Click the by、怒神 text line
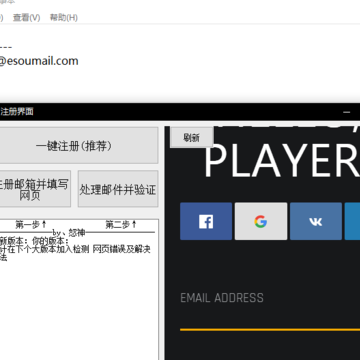 pyautogui.click(x=69, y=232)
